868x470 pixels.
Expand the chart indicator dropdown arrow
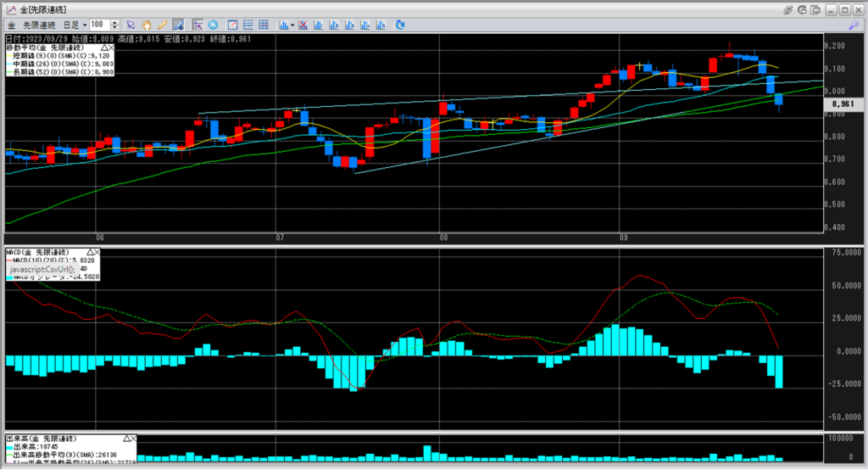[292, 25]
